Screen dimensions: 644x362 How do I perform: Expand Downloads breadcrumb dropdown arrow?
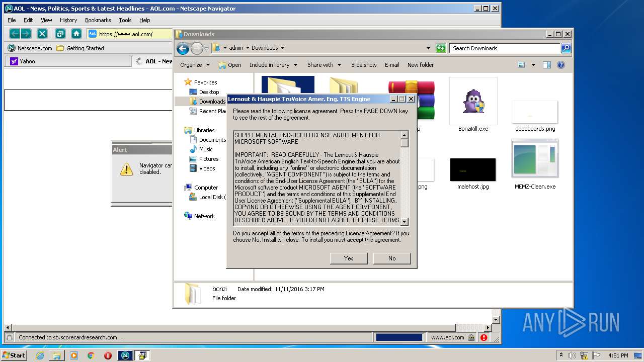coord(282,48)
